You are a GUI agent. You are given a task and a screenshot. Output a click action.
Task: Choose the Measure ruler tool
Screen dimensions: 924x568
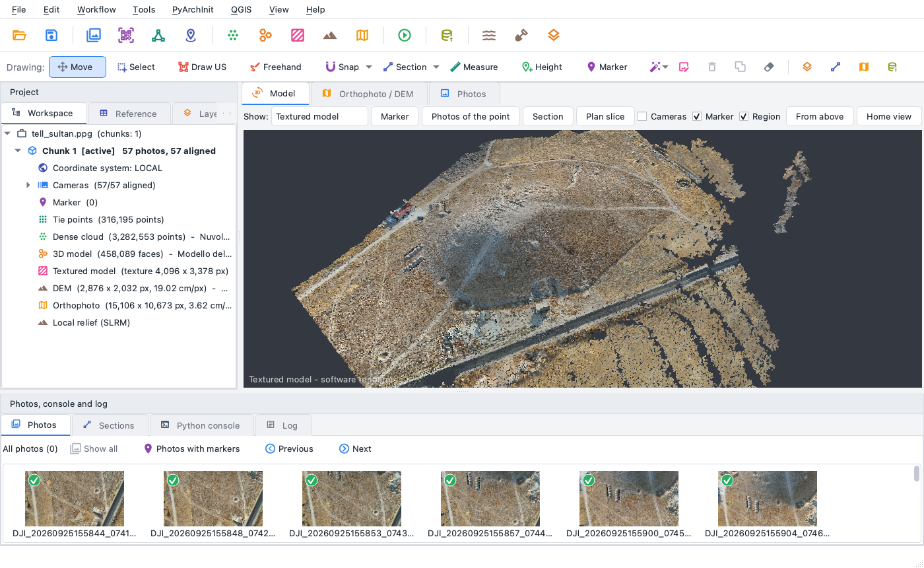[x=474, y=67]
